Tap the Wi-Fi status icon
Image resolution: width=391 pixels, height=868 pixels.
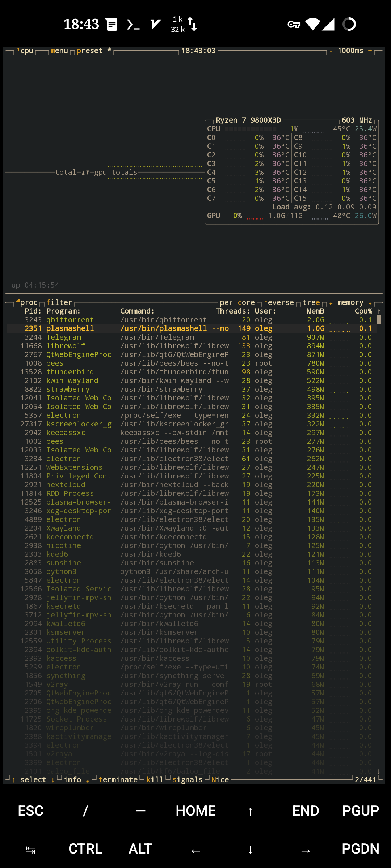click(x=313, y=24)
